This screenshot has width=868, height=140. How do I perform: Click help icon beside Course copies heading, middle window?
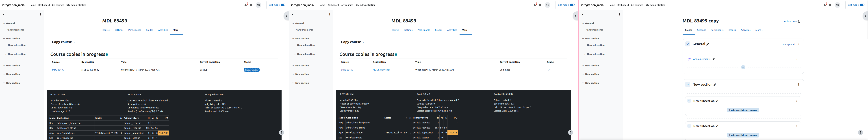(x=396, y=55)
